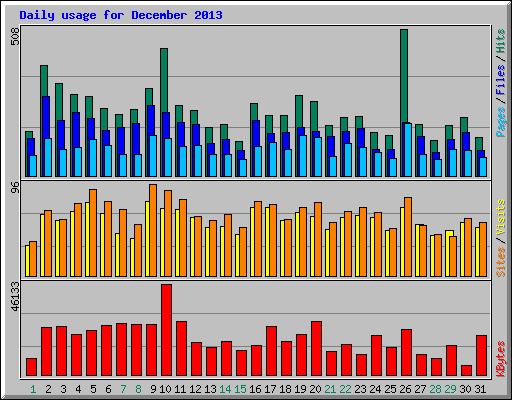Click day label '15' on the x-axis
Screen dimensions: 512x400
click(240, 389)
